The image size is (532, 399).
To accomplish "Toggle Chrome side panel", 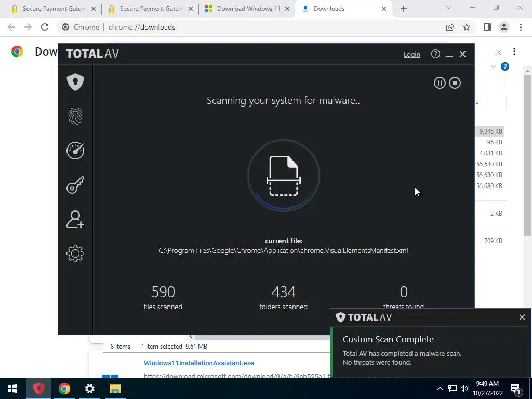I will (x=487, y=27).
